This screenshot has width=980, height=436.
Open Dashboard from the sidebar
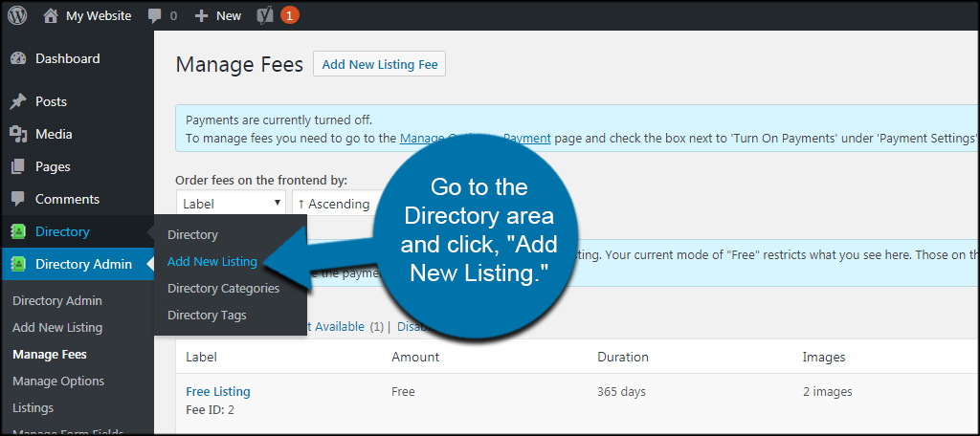[67, 58]
